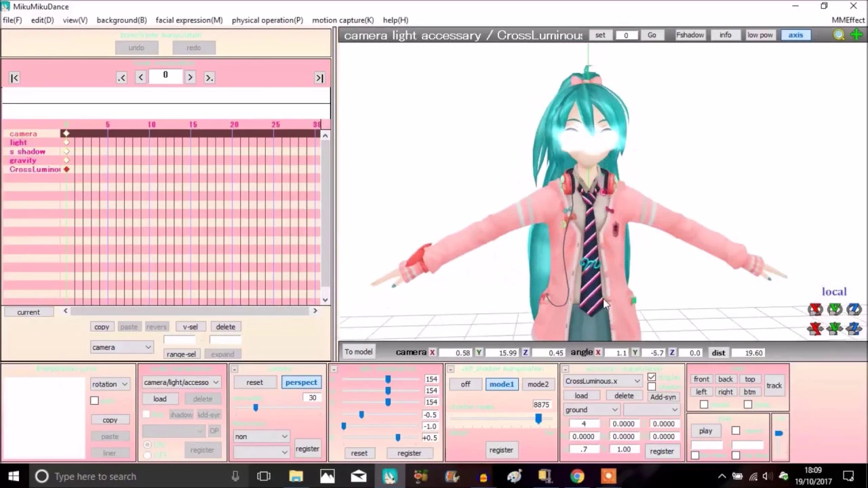This screenshot has height=488, width=868.
Task: Open the Windows Start menu
Action: 14,476
